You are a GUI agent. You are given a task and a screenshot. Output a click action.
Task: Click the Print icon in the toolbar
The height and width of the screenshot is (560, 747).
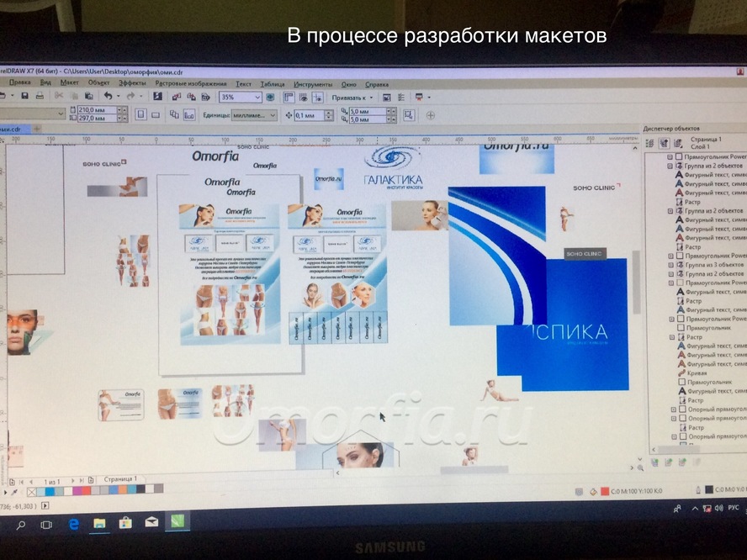click(40, 96)
